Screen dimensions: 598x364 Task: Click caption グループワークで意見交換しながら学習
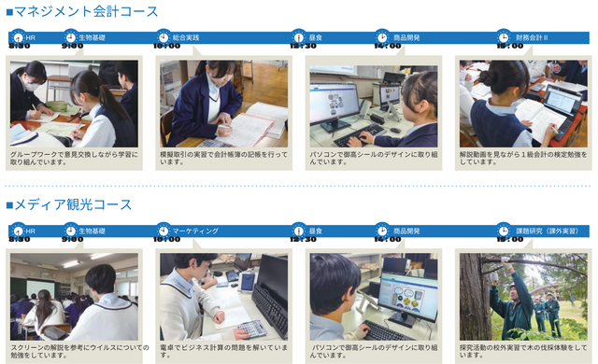74,158
